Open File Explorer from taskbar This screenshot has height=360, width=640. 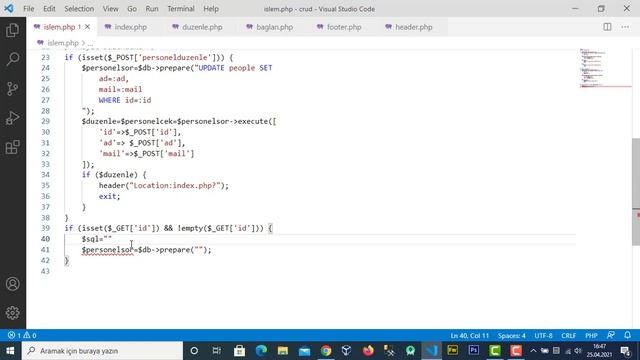[x=282, y=351]
